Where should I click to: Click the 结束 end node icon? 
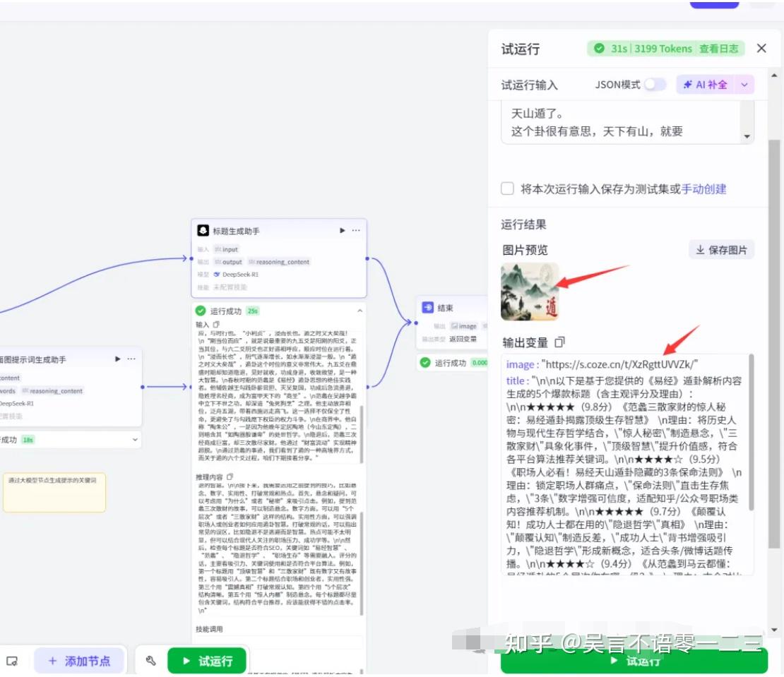(x=427, y=307)
